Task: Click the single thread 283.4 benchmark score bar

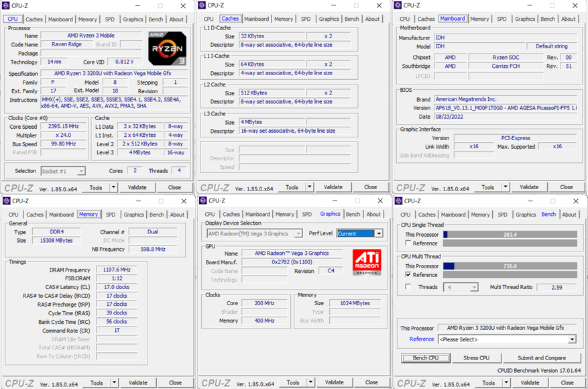Action: coord(510,235)
